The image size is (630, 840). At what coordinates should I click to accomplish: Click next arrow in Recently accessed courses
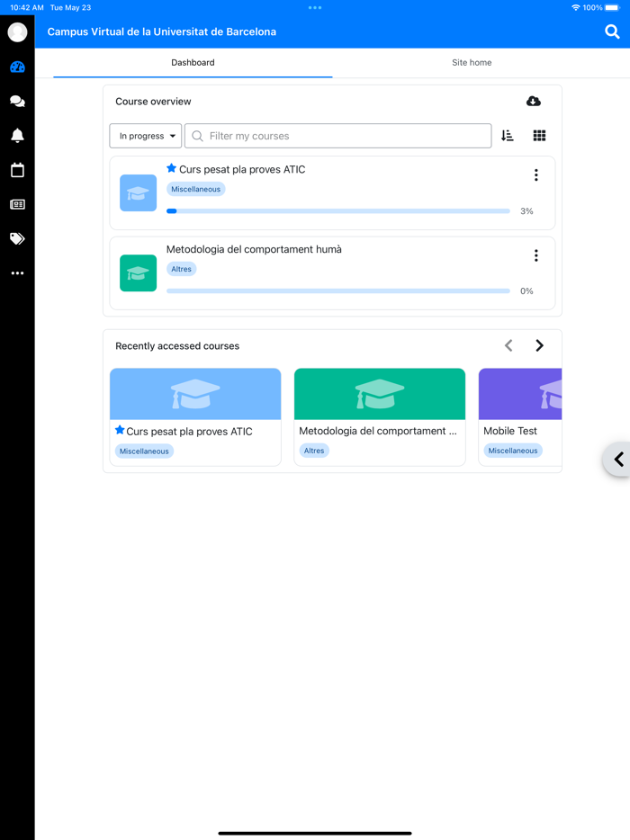coord(539,345)
